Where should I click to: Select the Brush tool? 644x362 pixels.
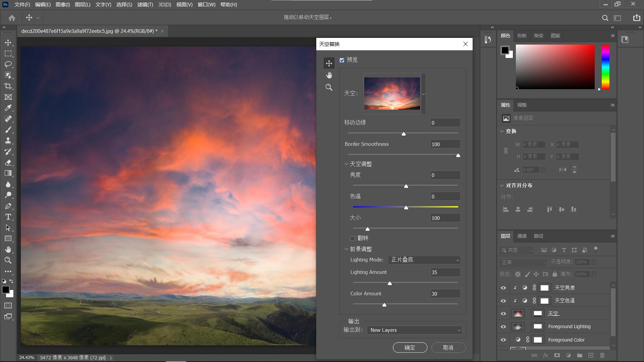coord(8,130)
